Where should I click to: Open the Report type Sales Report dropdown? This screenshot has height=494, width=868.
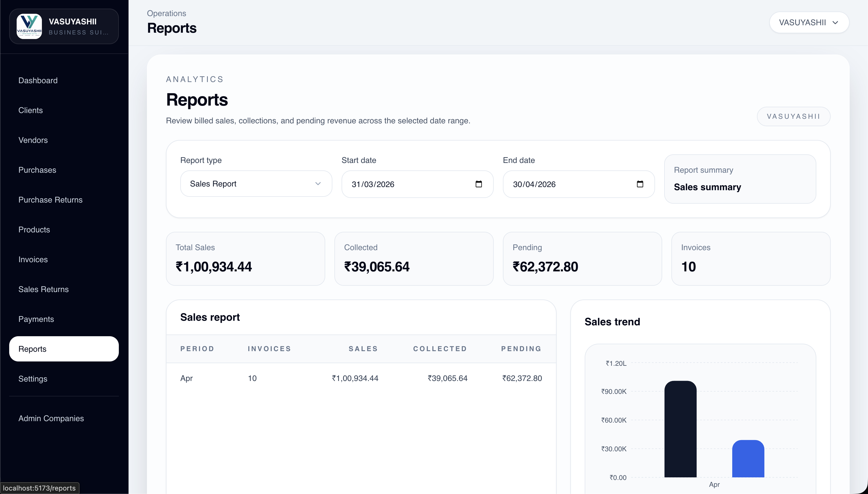(256, 184)
